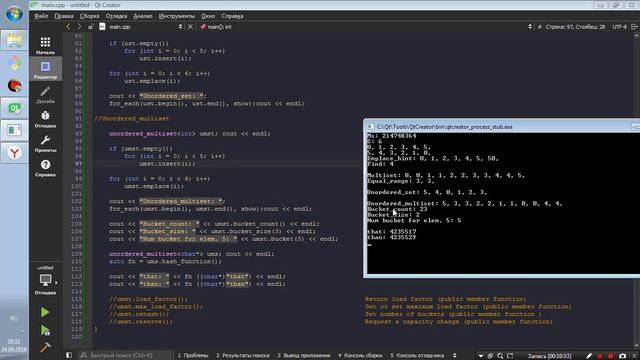Click the recording timer Запись label
Image resolution: width=640 pixels, height=360 pixels.
(x=549, y=356)
